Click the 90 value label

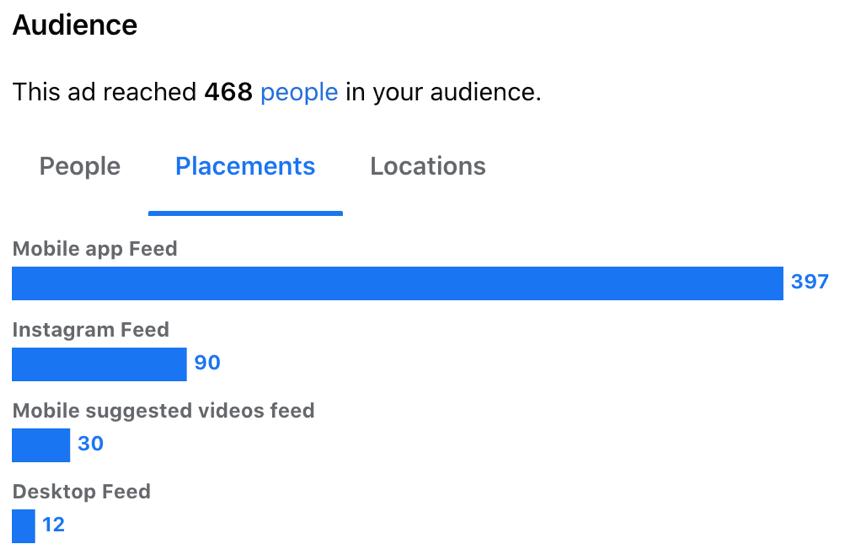coord(207,363)
